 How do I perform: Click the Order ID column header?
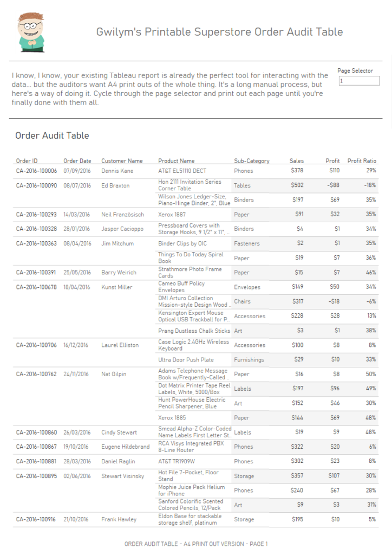(27, 160)
